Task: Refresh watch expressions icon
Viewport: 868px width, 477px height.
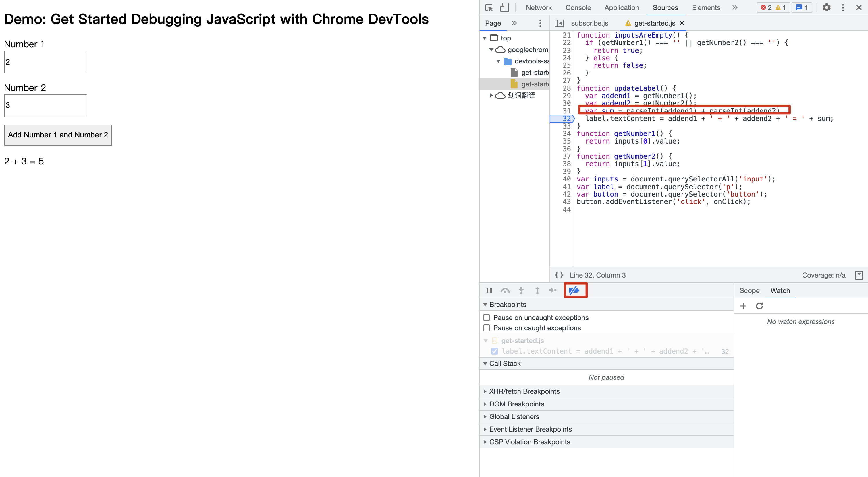Action: coord(759,306)
